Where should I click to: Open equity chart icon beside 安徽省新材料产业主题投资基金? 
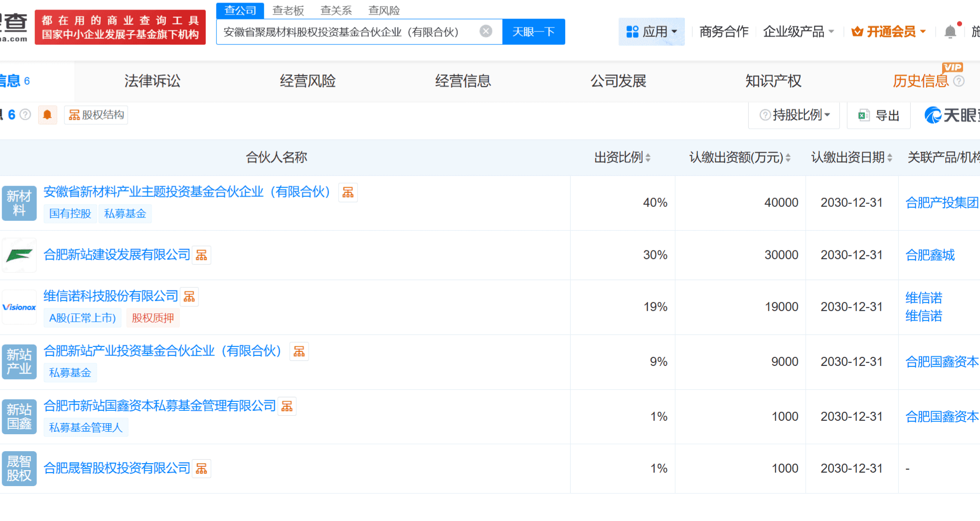348,192
